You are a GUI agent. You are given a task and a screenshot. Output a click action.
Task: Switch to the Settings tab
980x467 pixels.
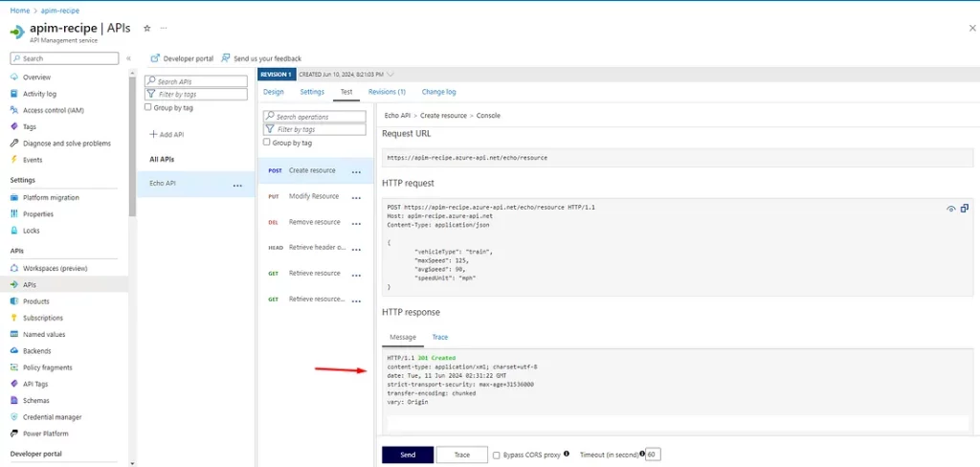pyautogui.click(x=312, y=92)
